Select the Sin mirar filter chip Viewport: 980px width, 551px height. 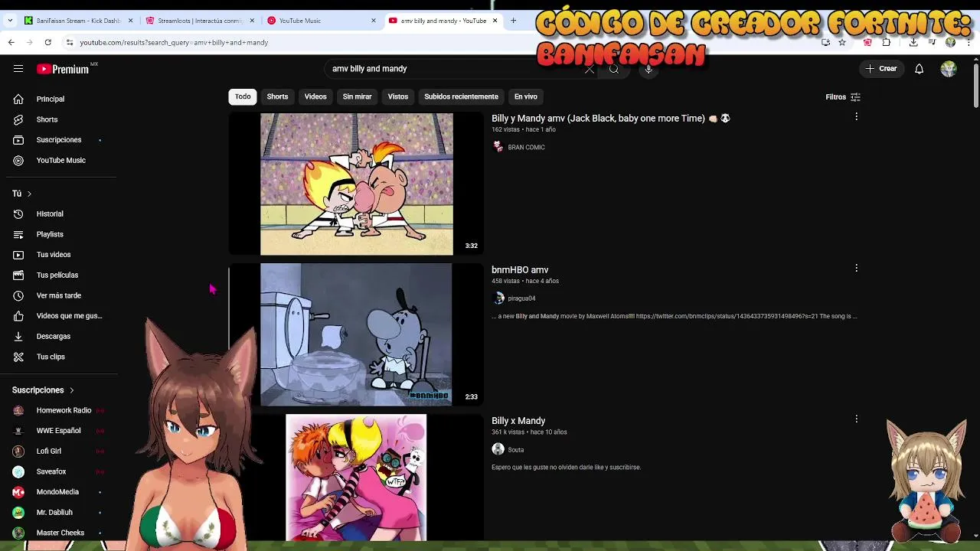357,96
